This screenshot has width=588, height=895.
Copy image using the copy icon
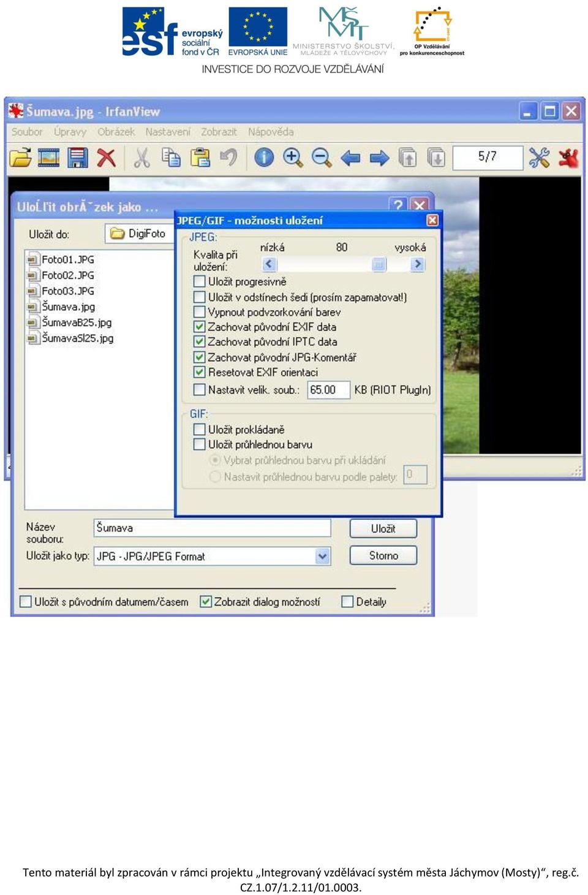[x=171, y=158]
